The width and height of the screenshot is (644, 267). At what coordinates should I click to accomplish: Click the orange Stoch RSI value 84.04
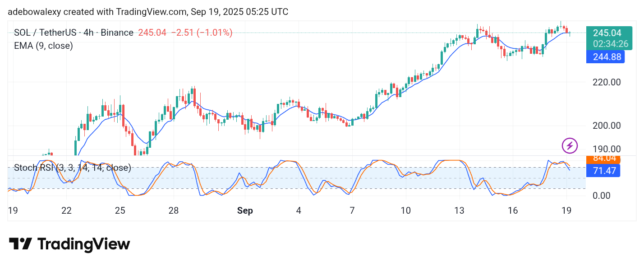click(x=603, y=159)
